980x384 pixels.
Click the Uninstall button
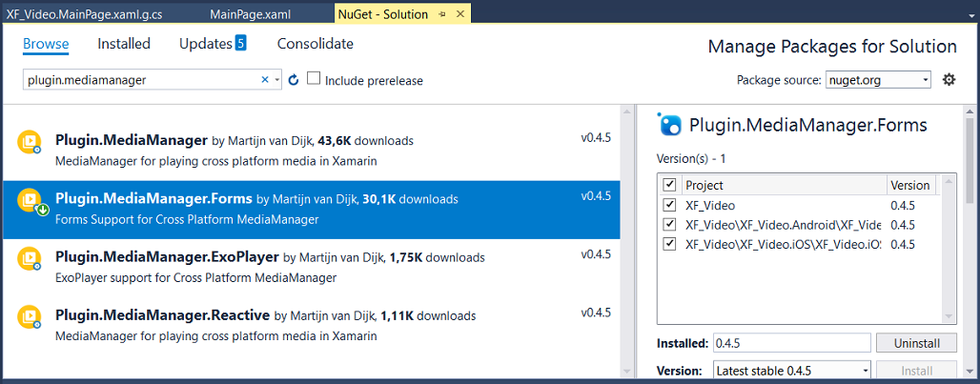[916, 343]
